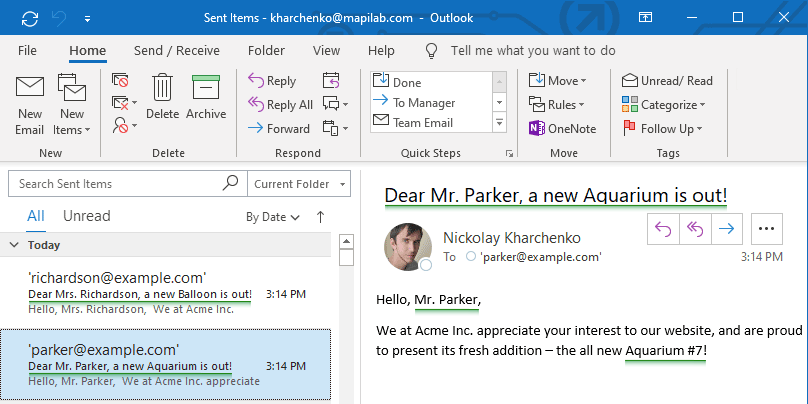Click the search magnifier icon

tap(230, 183)
